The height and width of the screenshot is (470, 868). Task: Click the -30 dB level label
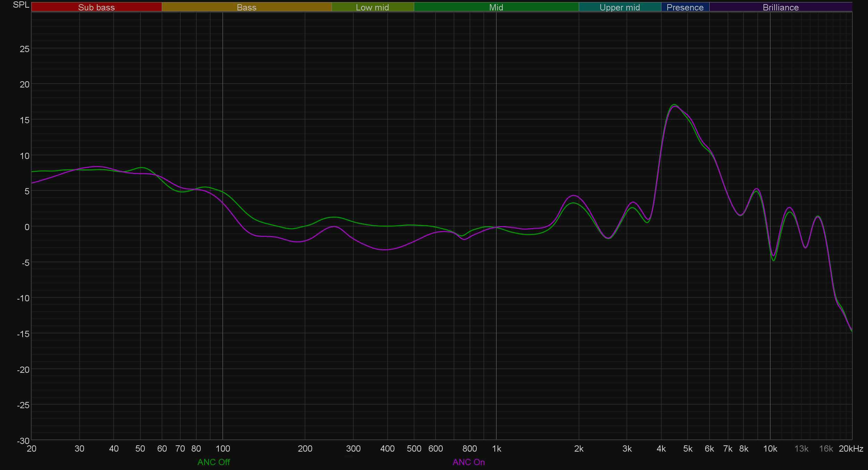coord(23,441)
